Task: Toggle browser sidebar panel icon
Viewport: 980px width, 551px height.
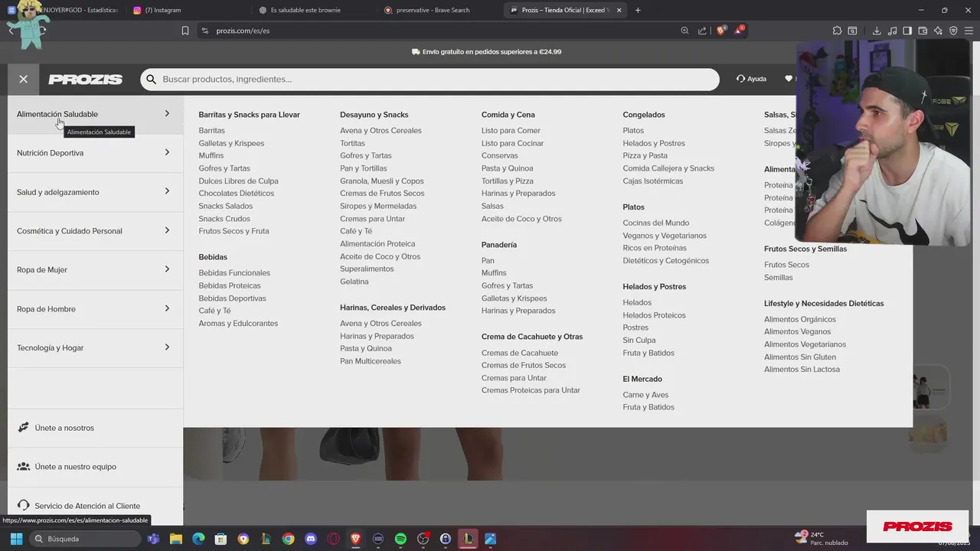Action: [x=907, y=31]
